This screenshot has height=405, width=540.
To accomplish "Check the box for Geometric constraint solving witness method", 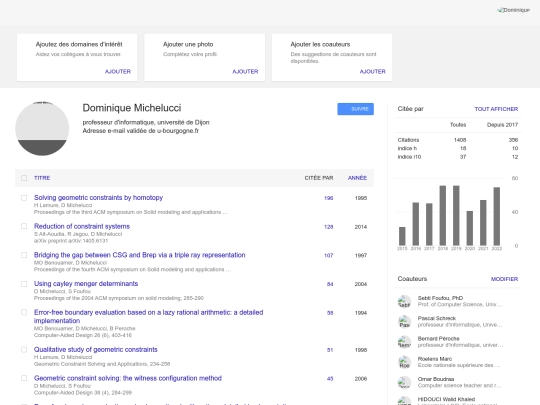I will click(x=24, y=378).
